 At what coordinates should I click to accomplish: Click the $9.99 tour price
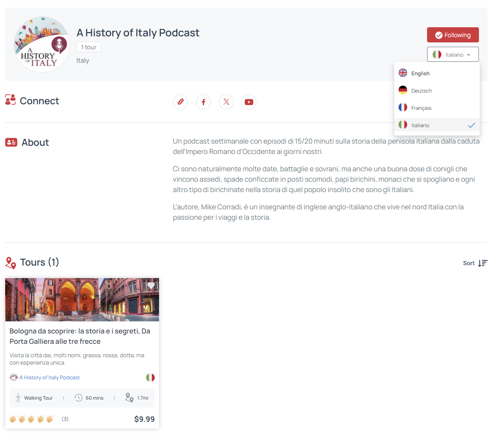[144, 419]
